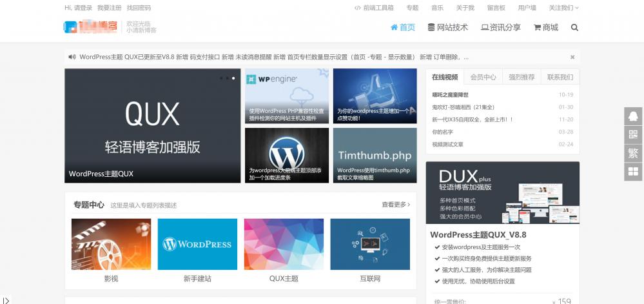Open 商城 shop navigation item
Image resolution: width=644 pixels, height=304 pixels.
[x=546, y=28]
